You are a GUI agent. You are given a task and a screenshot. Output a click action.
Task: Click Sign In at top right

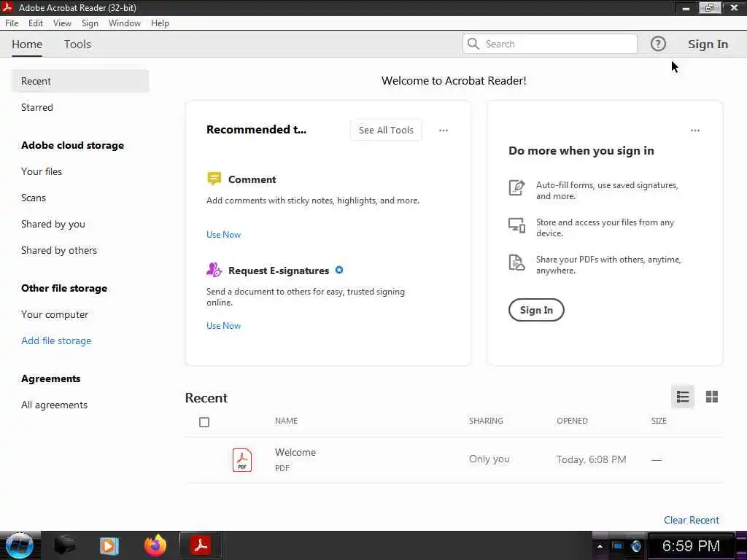click(x=708, y=44)
